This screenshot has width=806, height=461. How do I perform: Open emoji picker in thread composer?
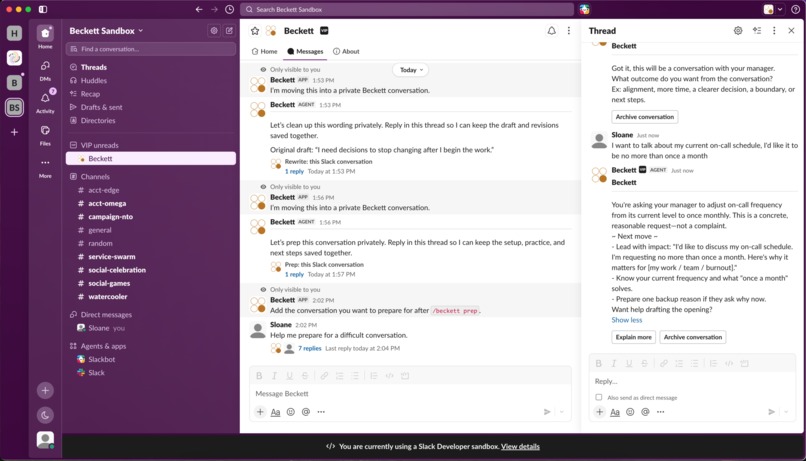click(630, 412)
